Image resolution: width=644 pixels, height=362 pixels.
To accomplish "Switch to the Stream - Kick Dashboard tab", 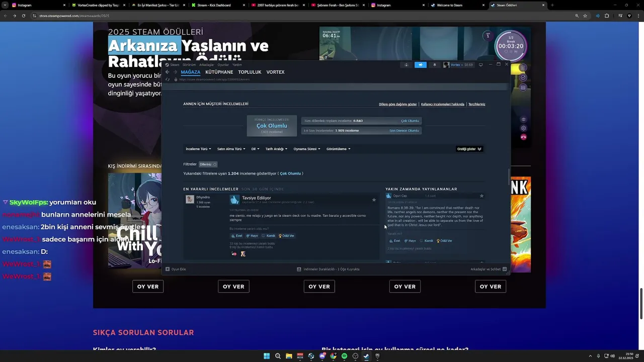I will (219, 5).
